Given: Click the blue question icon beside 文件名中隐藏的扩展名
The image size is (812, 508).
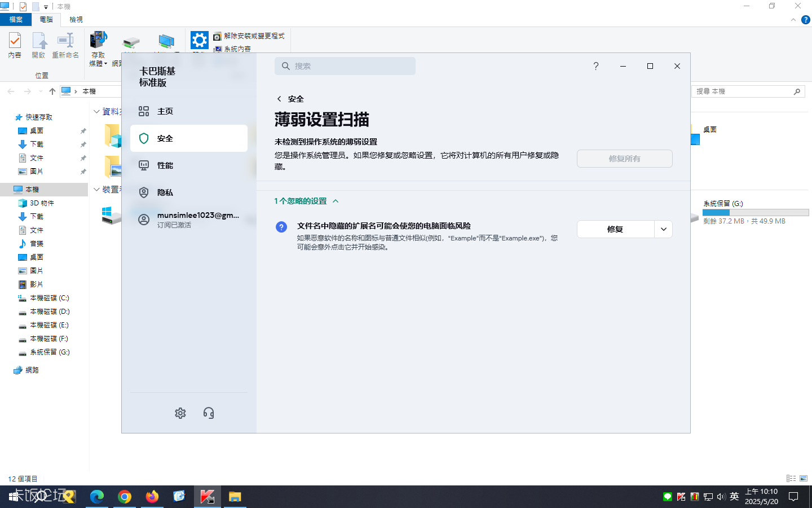Looking at the screenshot, I should [x=281, y=227].
